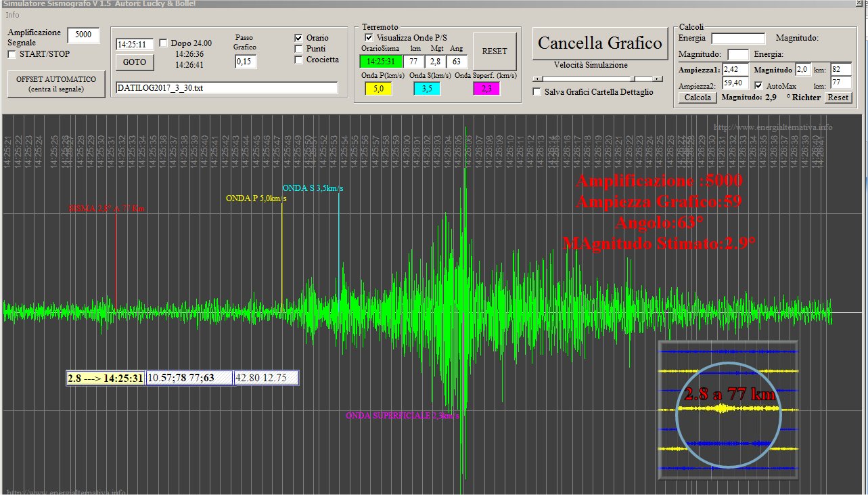The width and height of the screenshot is (868, 495).
Task: Click the '14:26:41' time text
Action: point(189,65)
